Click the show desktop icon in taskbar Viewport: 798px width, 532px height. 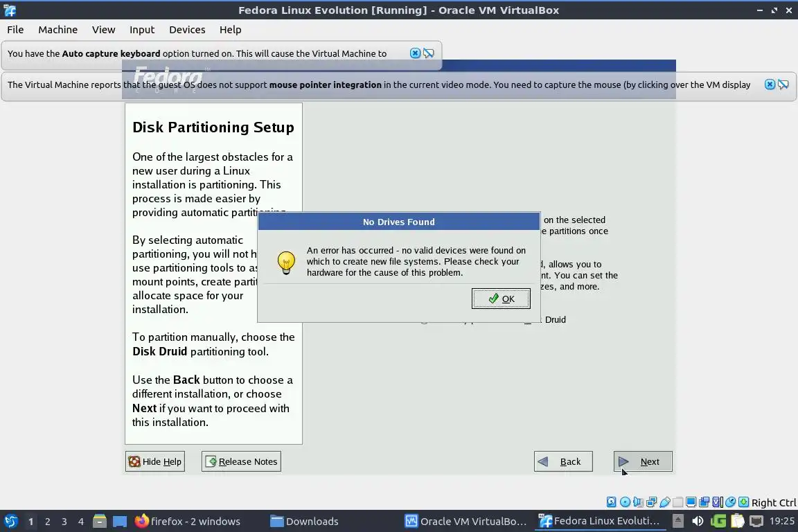(x=120, y=521)
